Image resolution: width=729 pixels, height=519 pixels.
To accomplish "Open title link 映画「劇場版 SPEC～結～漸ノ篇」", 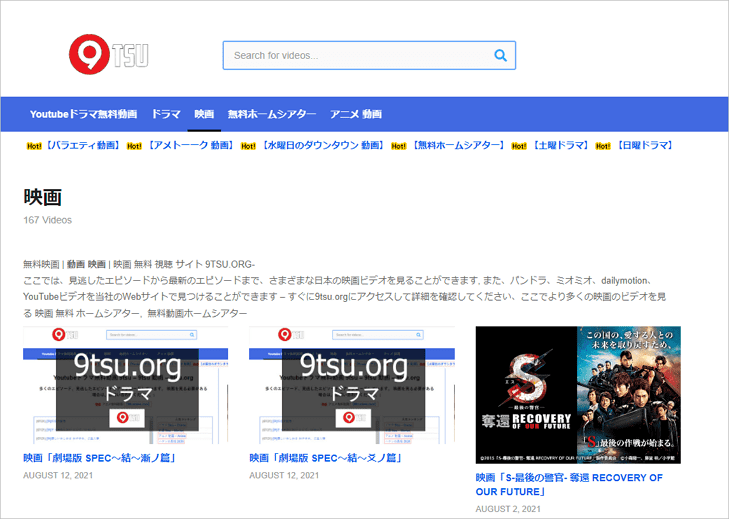I will coord(100,458).
